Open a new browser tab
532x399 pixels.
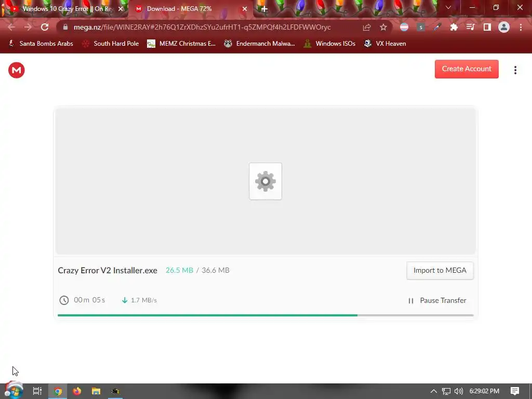(264, 9)
